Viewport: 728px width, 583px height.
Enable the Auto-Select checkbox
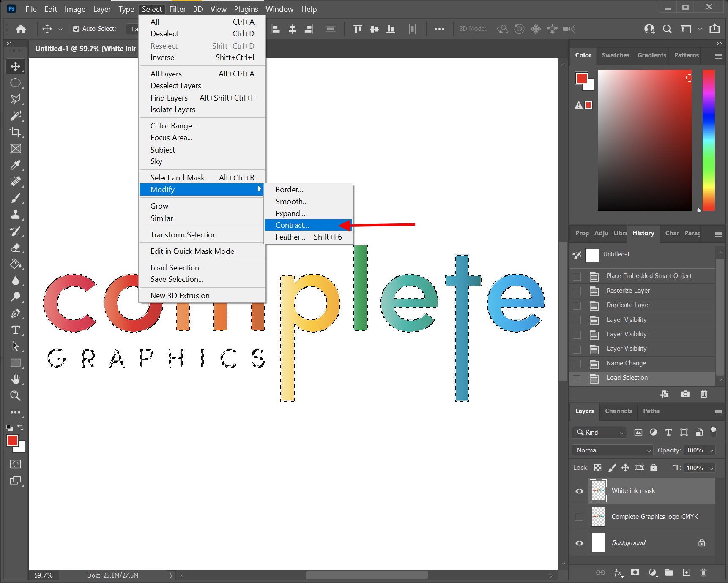pos(76,29)
